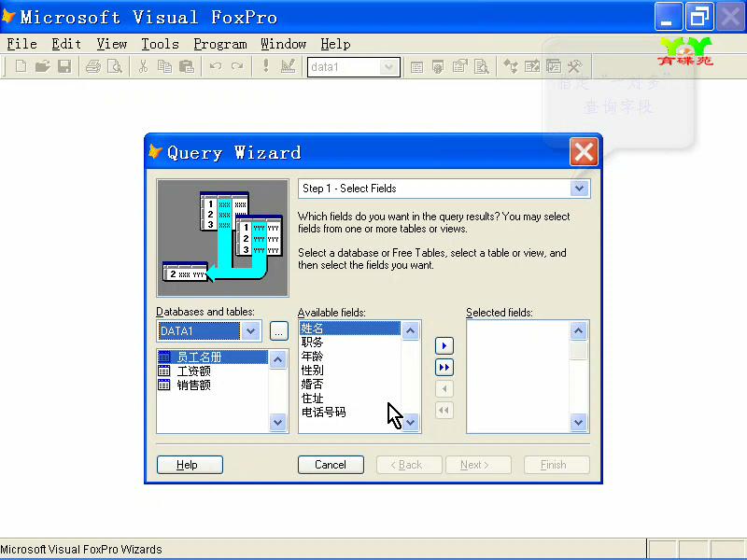Viewport: 747px width, 560px height.
Task: Click down arrow of Available fields list
Action: point(410,422)
